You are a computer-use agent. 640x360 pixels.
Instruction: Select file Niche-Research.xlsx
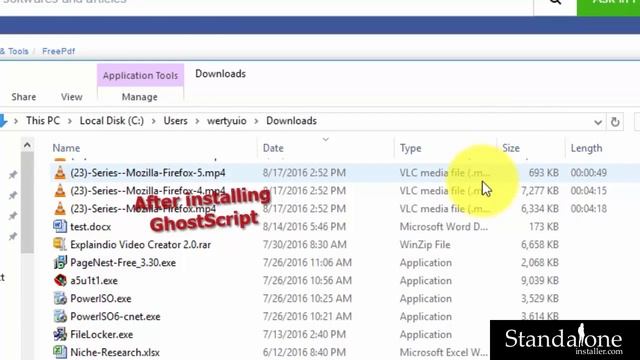tap(115, 352)
